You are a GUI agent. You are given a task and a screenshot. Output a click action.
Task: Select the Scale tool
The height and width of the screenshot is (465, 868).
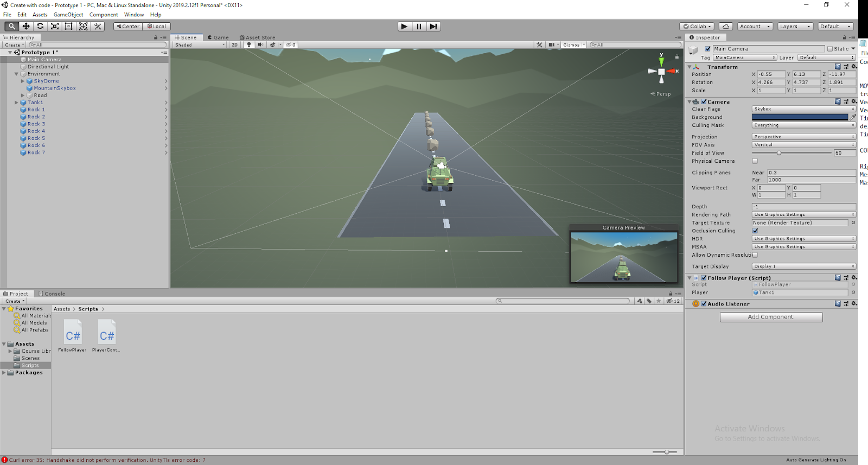tap(55, 26)
